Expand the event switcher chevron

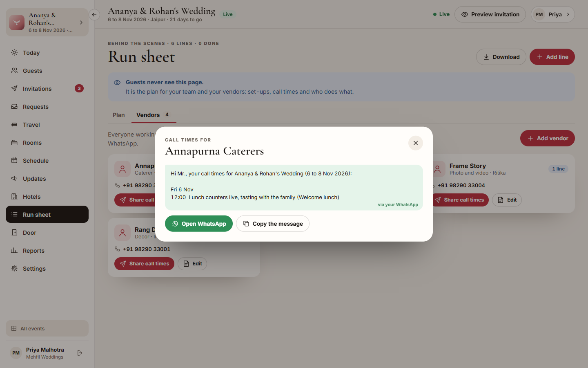(x=81, y=22)
